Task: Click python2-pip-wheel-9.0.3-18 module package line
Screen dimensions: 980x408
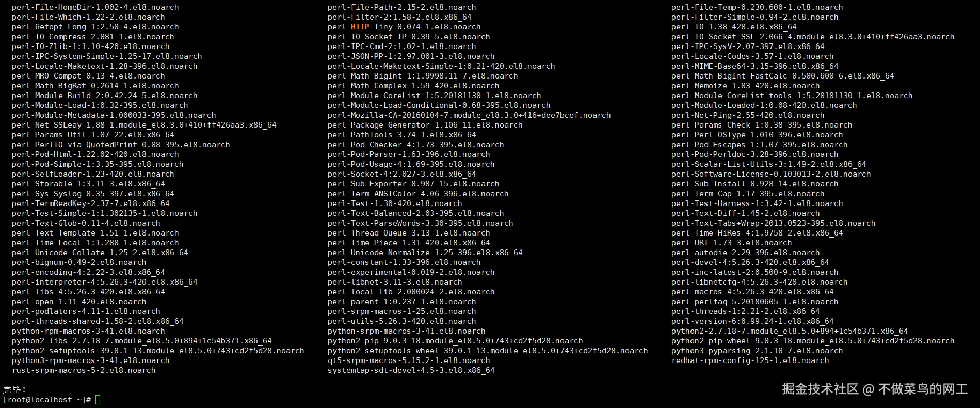Action: point(813,341)
